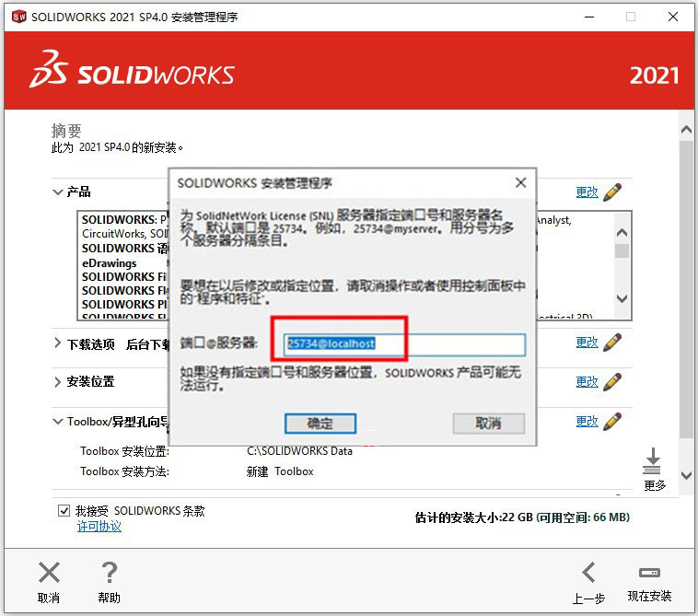Click the 更多 download arrow icon
This screenshot has height=616, width=698.
pyautogui.click(x=652, y=461)
